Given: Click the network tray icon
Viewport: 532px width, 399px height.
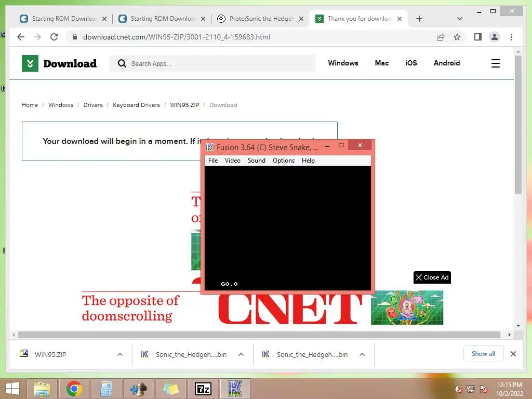Looking at the screenshot, I should pos(471,389).
